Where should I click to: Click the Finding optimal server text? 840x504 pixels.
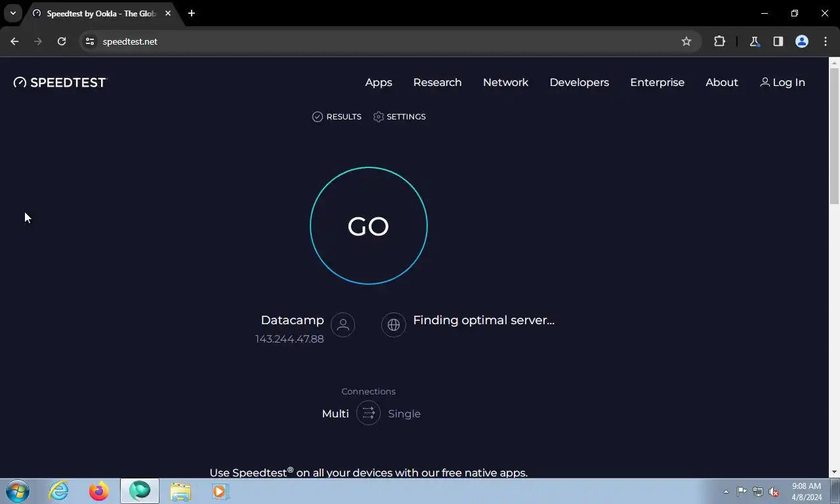pos(484,320)
